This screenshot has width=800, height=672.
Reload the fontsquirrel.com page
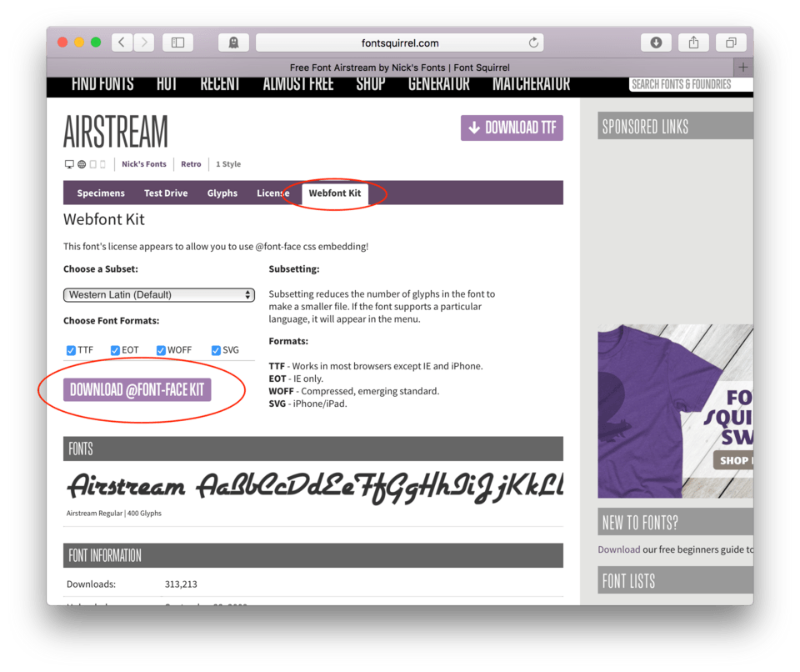pos(533,43)
